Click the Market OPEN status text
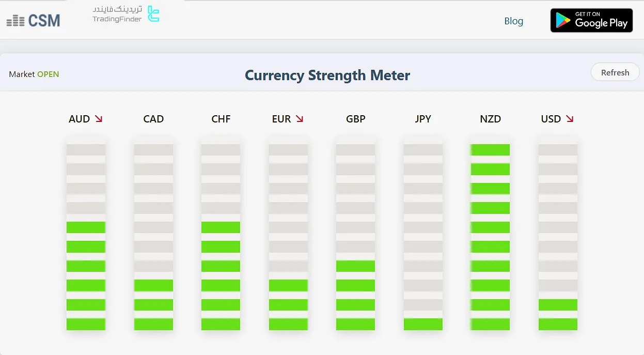The height and width of the screenshot is (355, 644). click(x=34, y=74)
